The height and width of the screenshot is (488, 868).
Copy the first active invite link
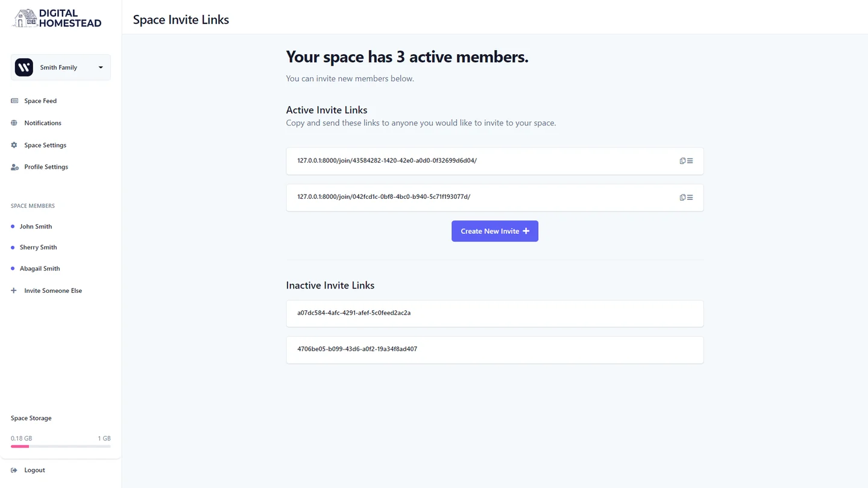pos(682,161)
